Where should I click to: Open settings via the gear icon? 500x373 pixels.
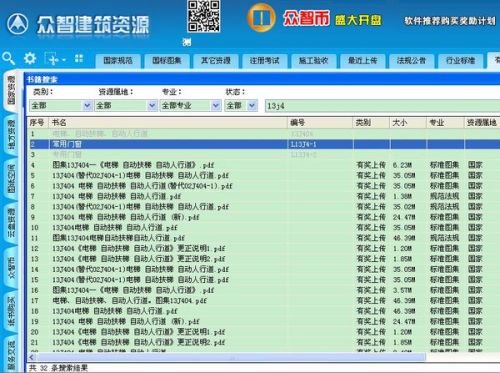point(30,58)
